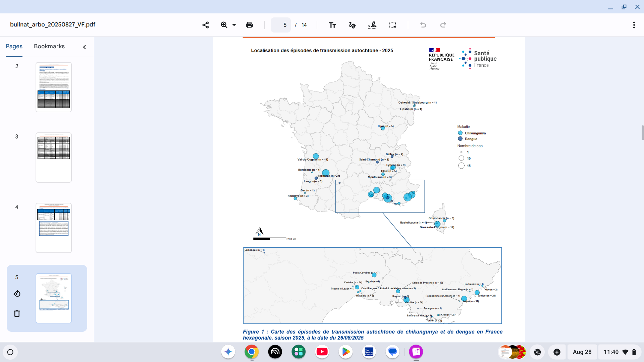
Task: Open YouTube from the shelf
Action: click(322, 352)
